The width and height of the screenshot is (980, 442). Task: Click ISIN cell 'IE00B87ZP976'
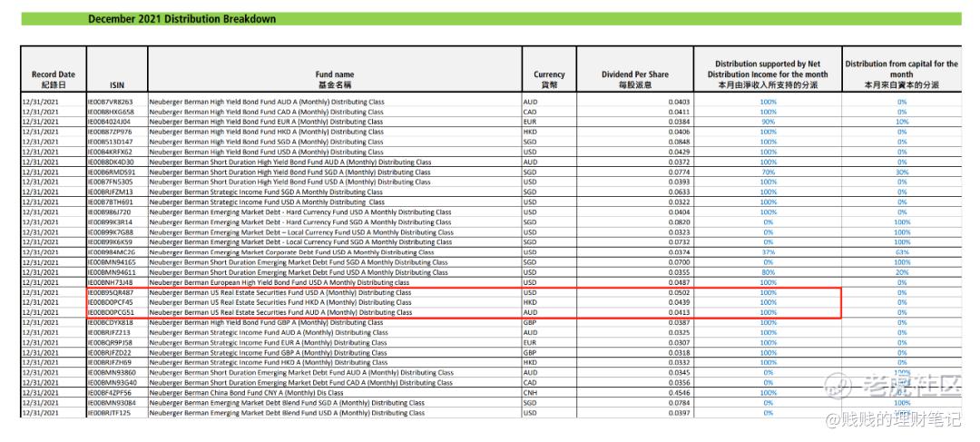click(110, 132)
